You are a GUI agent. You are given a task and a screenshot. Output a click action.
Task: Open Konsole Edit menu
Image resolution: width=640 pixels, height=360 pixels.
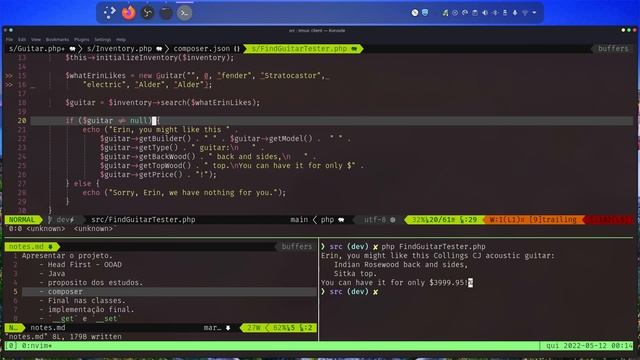[22, 40]
